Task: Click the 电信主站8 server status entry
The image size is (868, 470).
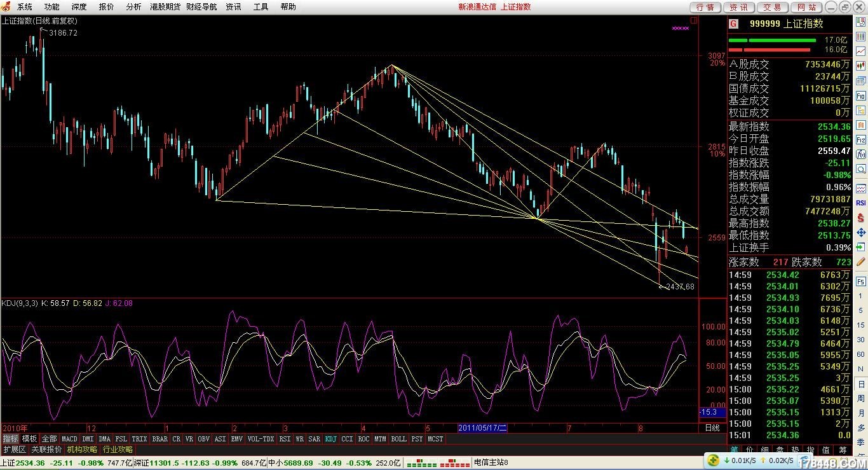Action: pos(491,462)
